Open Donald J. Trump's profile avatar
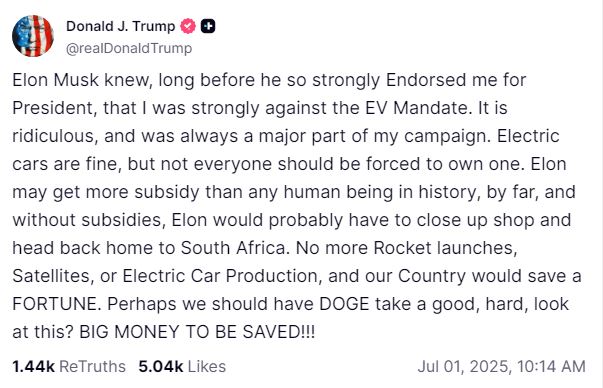The image size is (603, 388). [x=33, y=36]
